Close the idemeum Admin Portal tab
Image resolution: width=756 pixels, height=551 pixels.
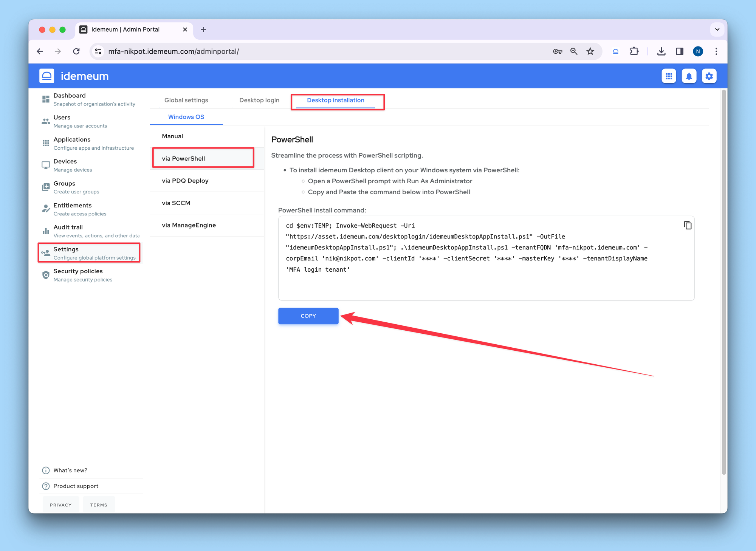pos(185,29)
